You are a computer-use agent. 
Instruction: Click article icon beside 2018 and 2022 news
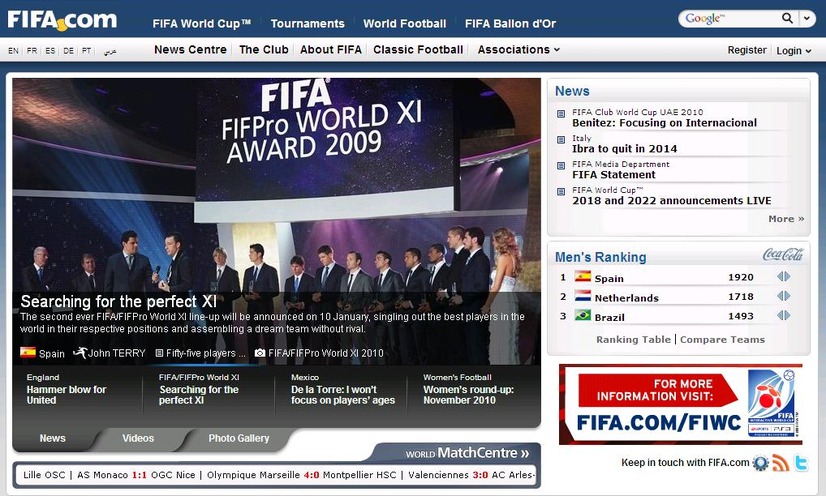[x=561, y=192]
